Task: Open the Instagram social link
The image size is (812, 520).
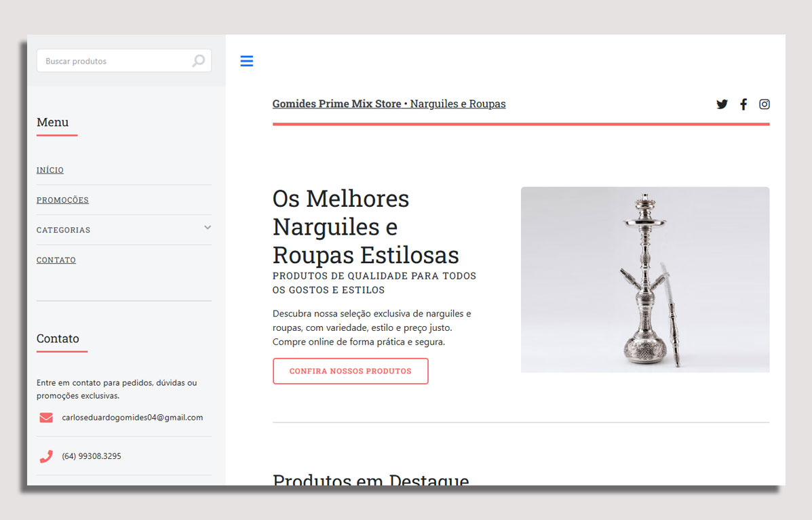Action: pos(765,104)
